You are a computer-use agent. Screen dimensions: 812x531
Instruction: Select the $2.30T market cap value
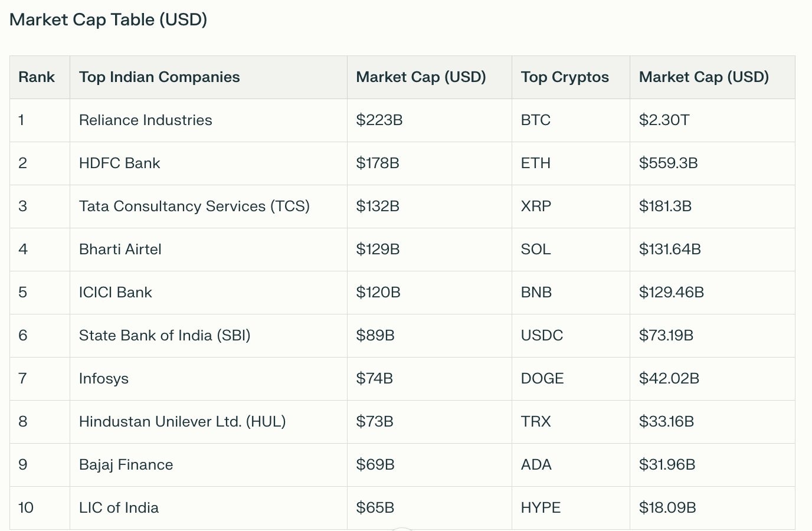coord(664,120)
